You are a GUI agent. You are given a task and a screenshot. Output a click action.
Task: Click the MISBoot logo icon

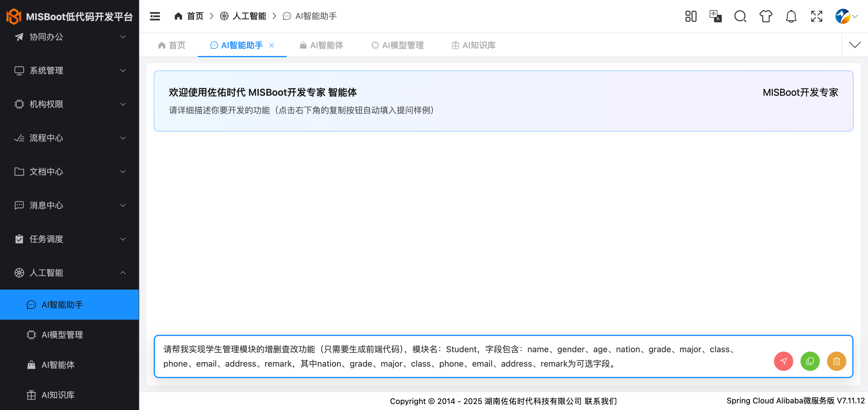[x=14, y=16]
